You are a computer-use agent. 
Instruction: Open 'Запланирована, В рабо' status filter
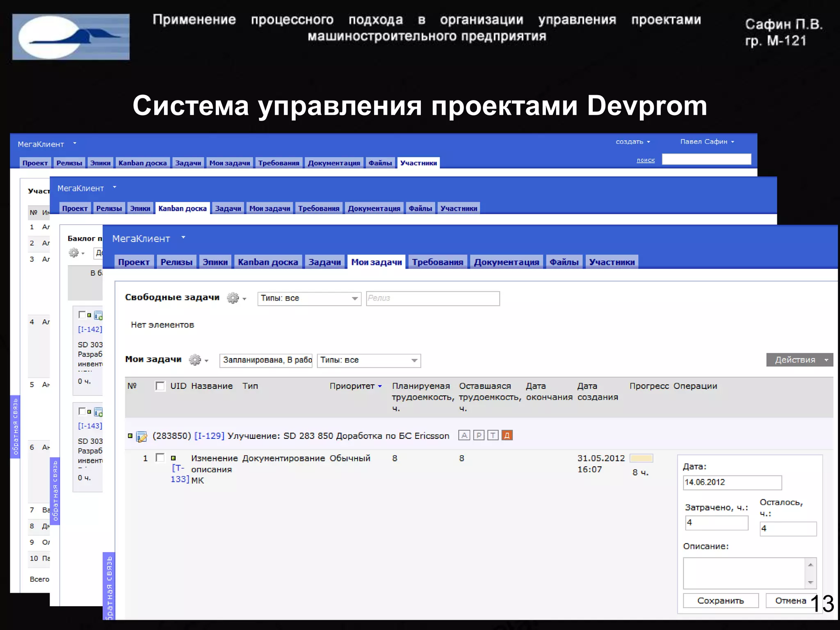click(266, 360)
